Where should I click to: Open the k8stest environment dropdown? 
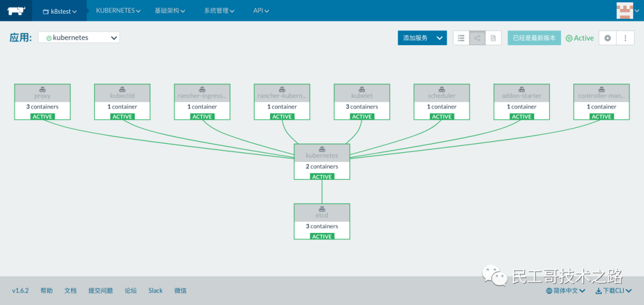tap(60, 11)
